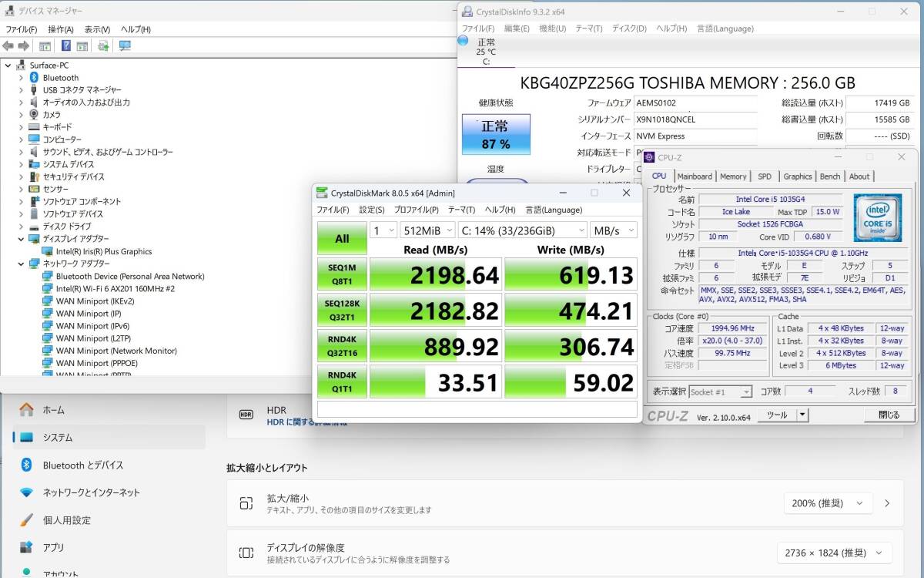The width and height of the screenshot is (924, 578).
Task: Open the MB/s unit dropdown
Action: coord(614,230)
